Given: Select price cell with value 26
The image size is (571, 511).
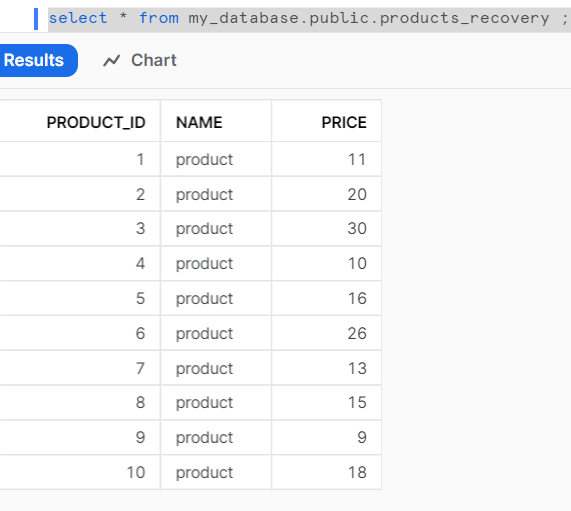Looking at the screenshot, I should 327,333.
